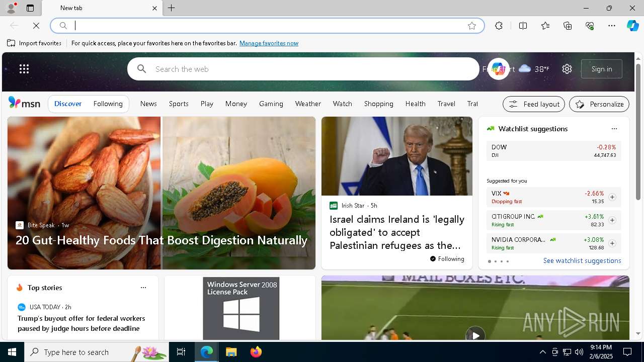Click the Copilot icon in search box
Viewport: 644px width, 362px height.
tap(498, 69)
